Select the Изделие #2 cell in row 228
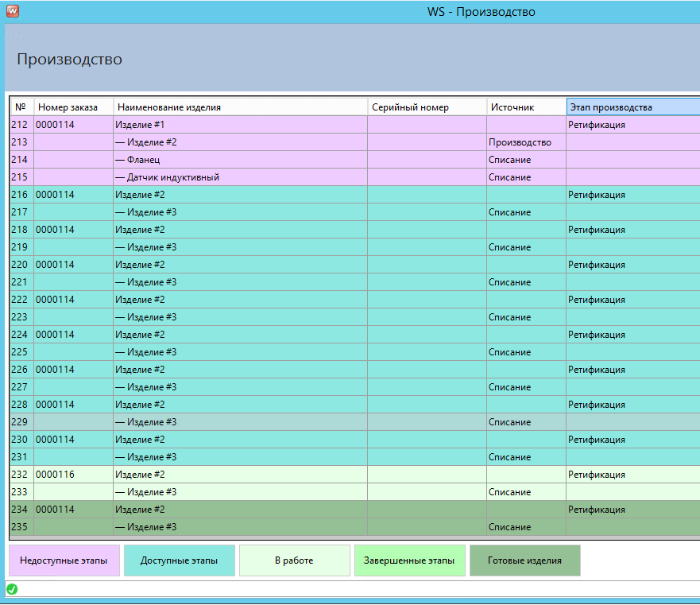700x605 pixels. (241, 405)
